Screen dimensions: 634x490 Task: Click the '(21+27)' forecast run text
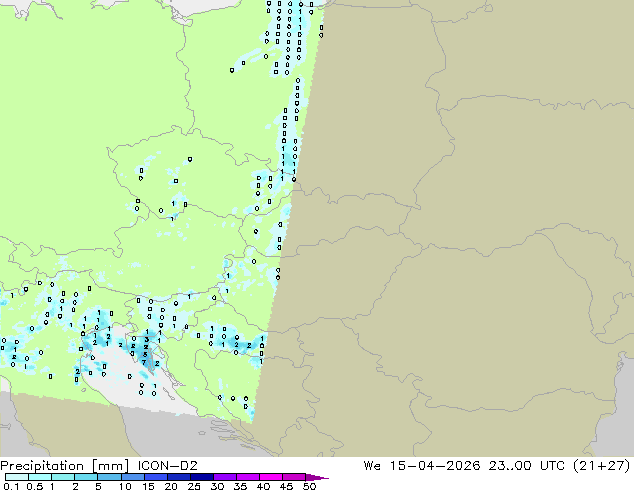(602, 466)
